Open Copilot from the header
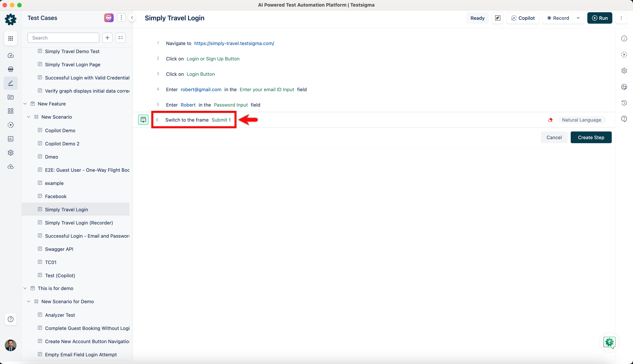 tap(523, 18)
